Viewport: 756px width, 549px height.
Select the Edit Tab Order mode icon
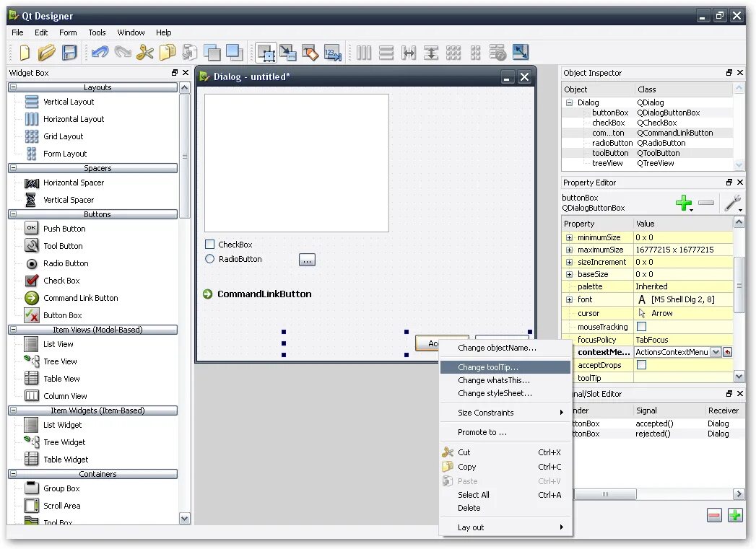click(333, 52)
